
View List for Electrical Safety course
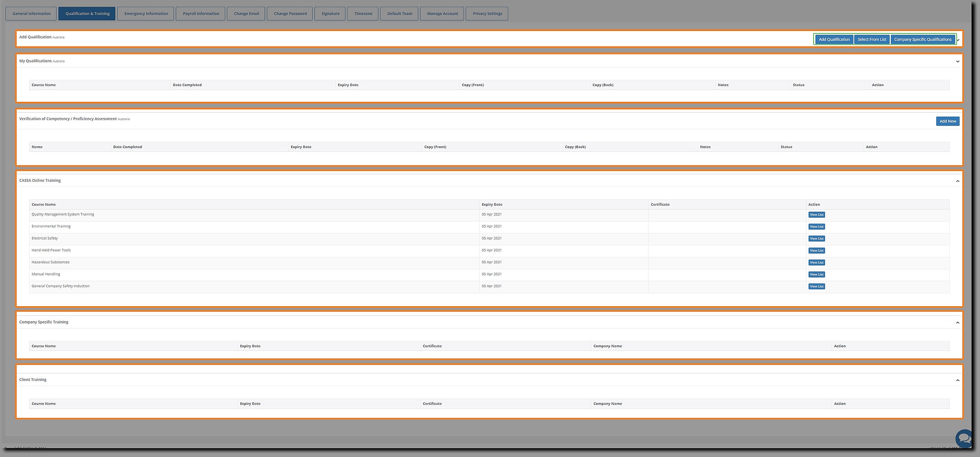point(816,239)
